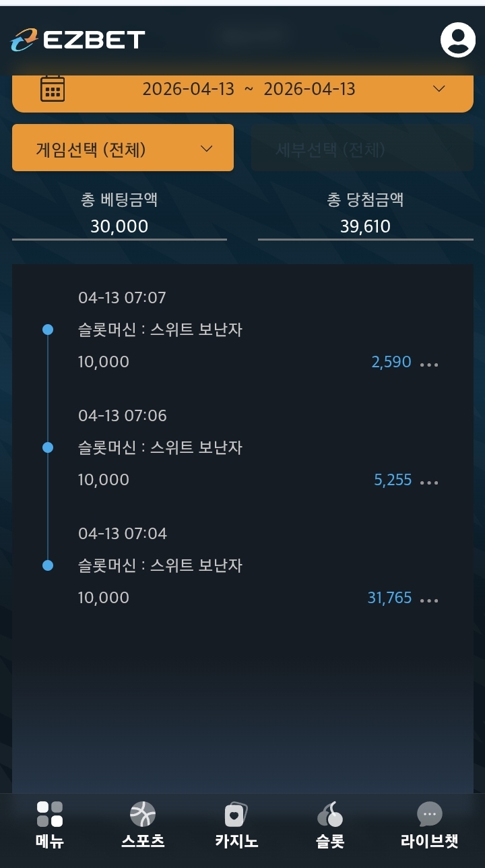Select the 04-13 07:07 timeline marker
This screenshot has width=485, height=868.
pos(48,330)
